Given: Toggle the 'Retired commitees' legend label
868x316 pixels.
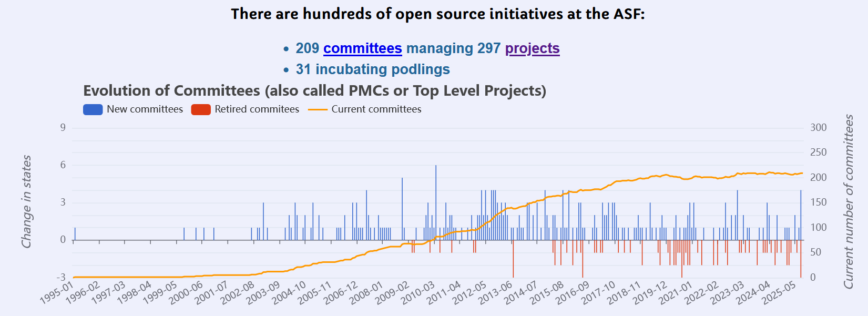Looking at the screenshot, I should point(257,109).
